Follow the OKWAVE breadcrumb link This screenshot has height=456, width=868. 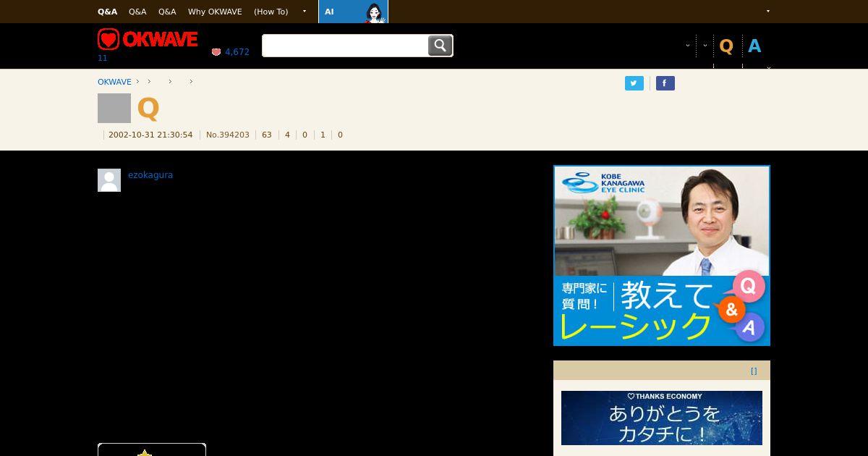pyautogui.click(x=114, y=82)
